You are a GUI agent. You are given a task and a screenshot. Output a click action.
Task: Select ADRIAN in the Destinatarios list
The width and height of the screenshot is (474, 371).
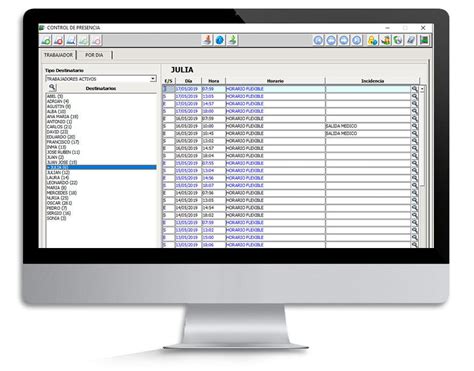click(58, 101)
